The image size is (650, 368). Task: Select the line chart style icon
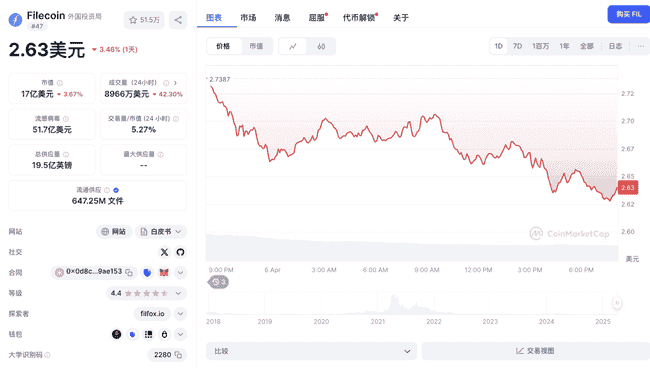(293, 46)
